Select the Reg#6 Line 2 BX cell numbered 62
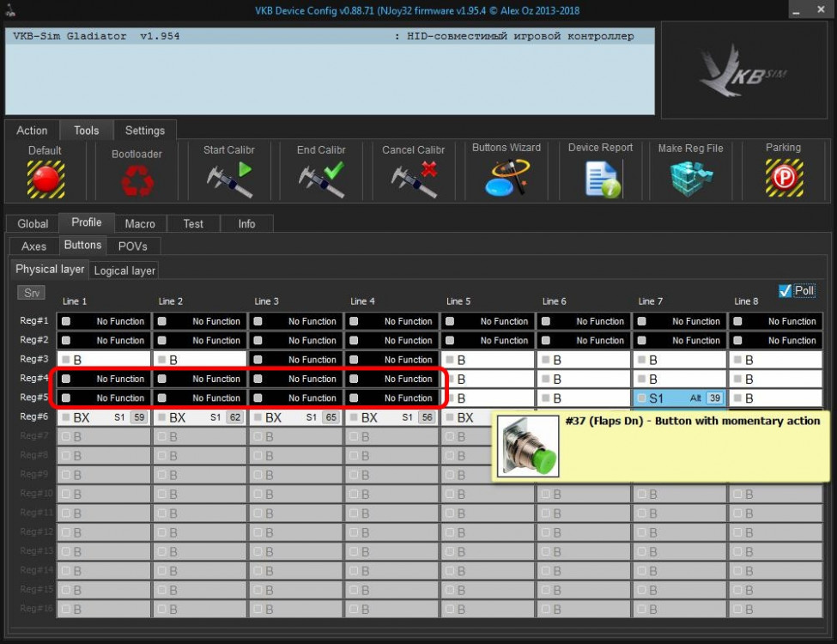This screenshot has width=837, height=644. [200, 417]
